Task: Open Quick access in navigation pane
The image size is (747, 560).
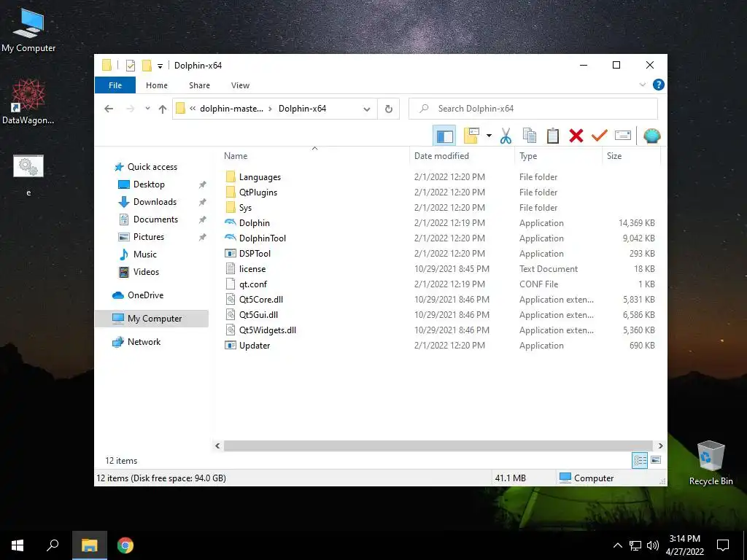Action: tap(152, 167)
